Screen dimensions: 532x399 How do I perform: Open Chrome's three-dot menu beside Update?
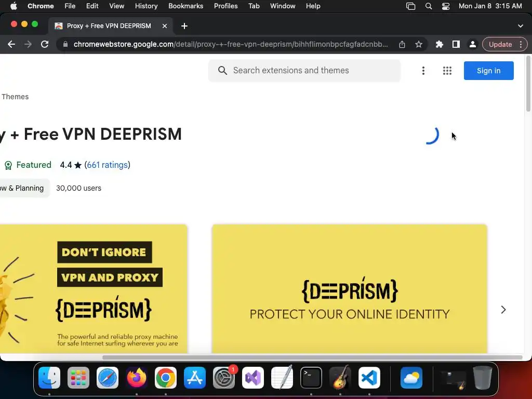click(x=521, y=44)
